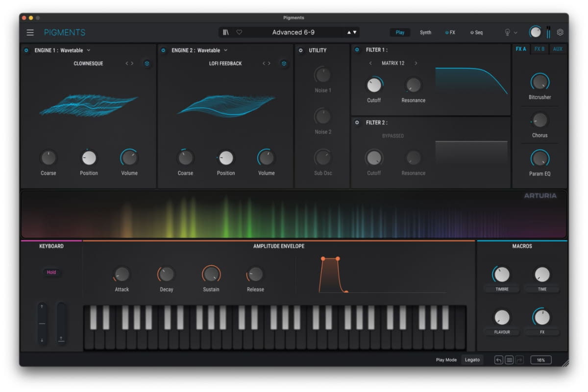Open the edit history list icon
This screenshot has width=588, height=392.
coord(509,360)
